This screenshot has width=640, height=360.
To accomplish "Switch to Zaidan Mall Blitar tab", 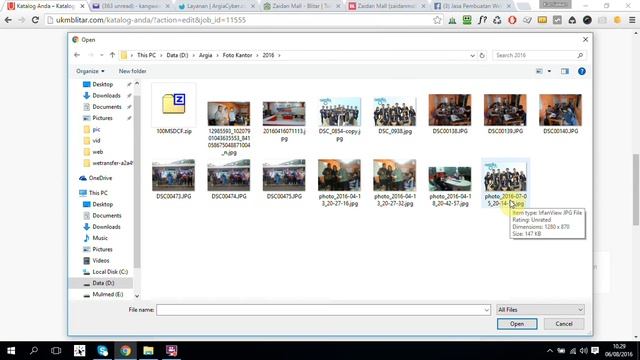I will coord(302,6).
